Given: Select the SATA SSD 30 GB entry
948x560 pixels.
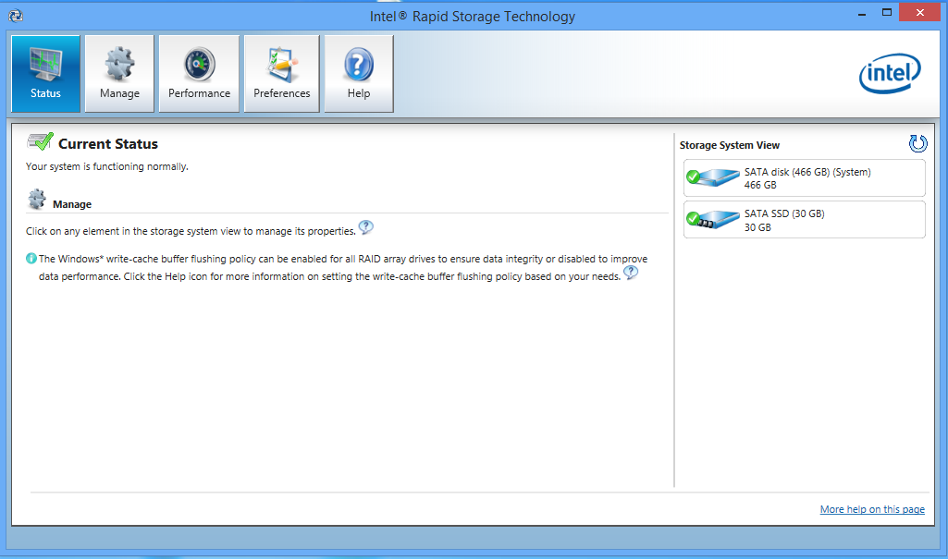Looking at the screenshot, I should click(x=804, y=220).
